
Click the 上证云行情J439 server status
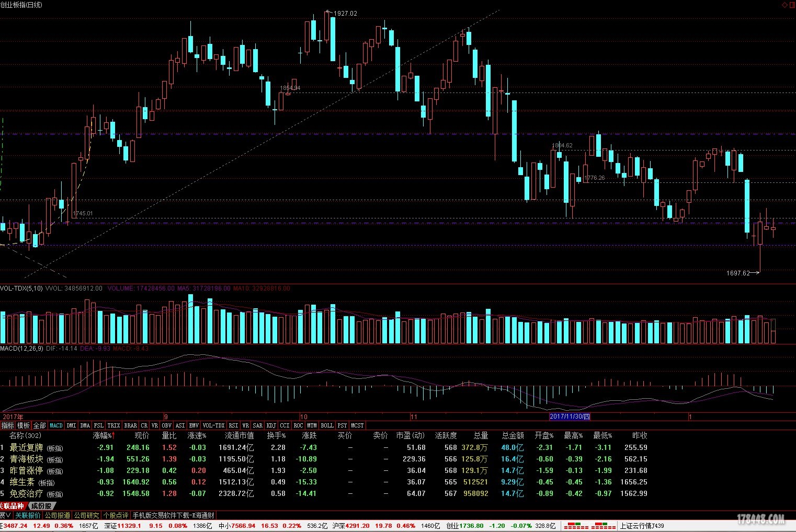pos(642,526)
